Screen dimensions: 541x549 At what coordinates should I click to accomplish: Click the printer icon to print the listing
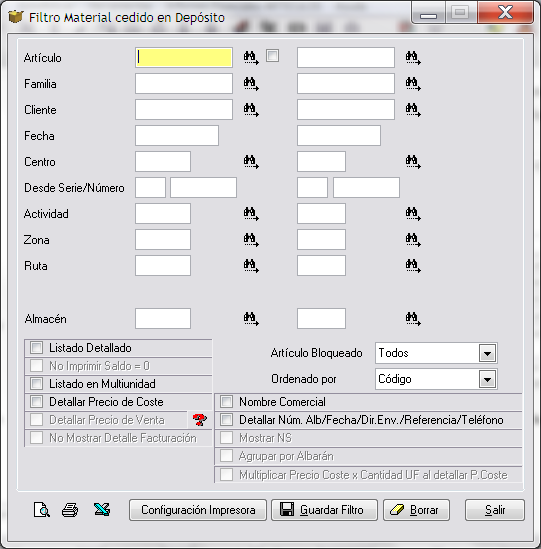70,510
